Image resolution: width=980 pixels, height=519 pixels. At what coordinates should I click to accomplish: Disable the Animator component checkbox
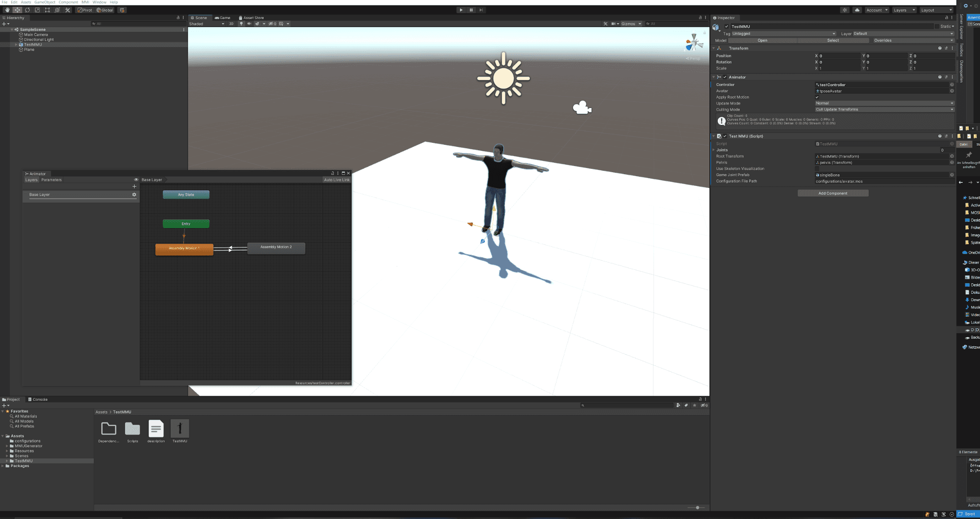725,77
